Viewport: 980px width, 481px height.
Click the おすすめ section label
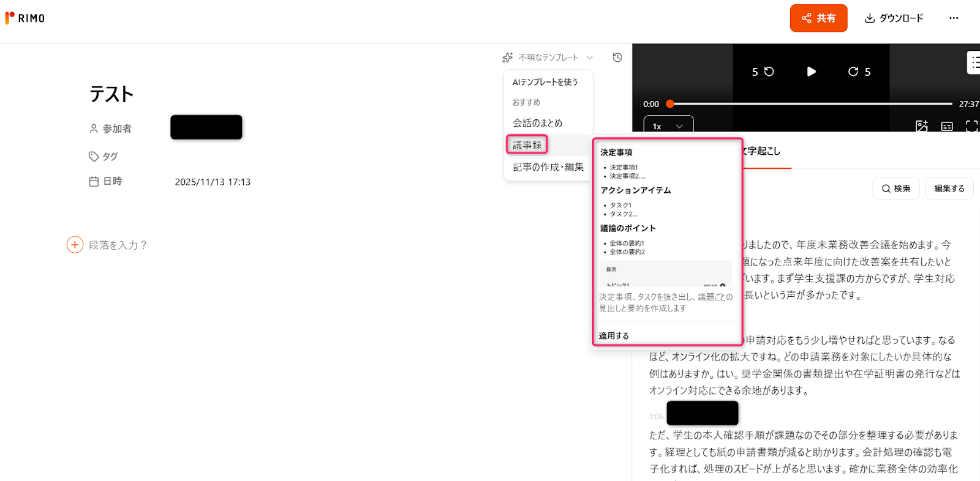coord(526,102)
